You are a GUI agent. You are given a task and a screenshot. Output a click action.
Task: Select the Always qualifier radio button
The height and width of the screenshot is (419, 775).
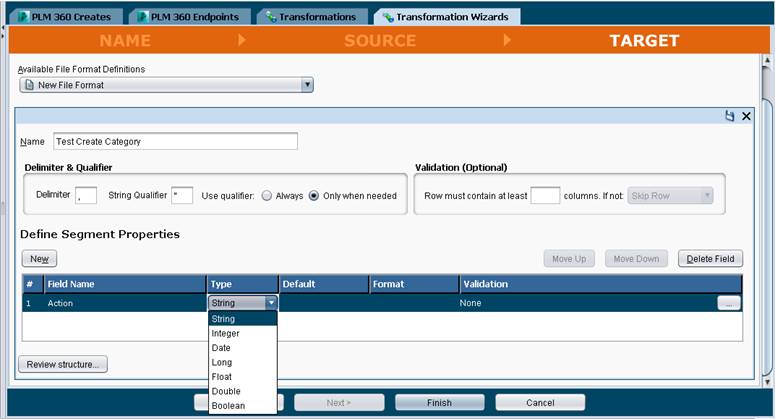[267, 196]
